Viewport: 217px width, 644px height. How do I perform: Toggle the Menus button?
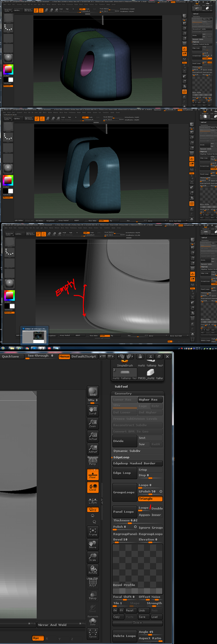coord(64,356)
